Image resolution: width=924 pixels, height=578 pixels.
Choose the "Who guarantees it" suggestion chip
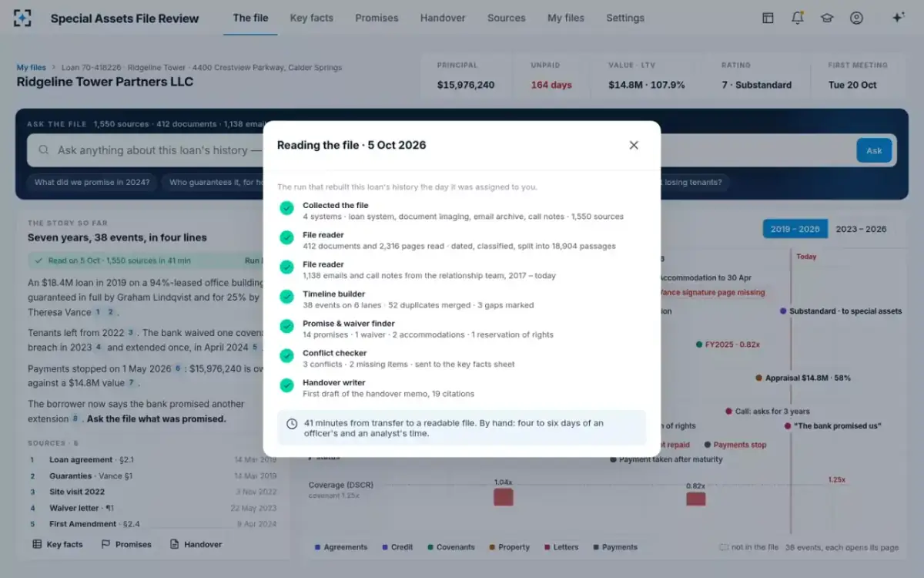[213, 183]
